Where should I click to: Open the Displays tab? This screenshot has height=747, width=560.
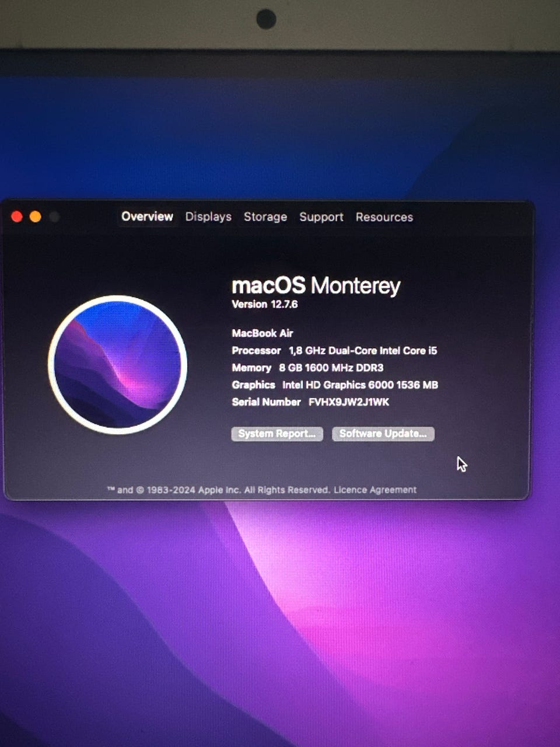tap(208, 217)
